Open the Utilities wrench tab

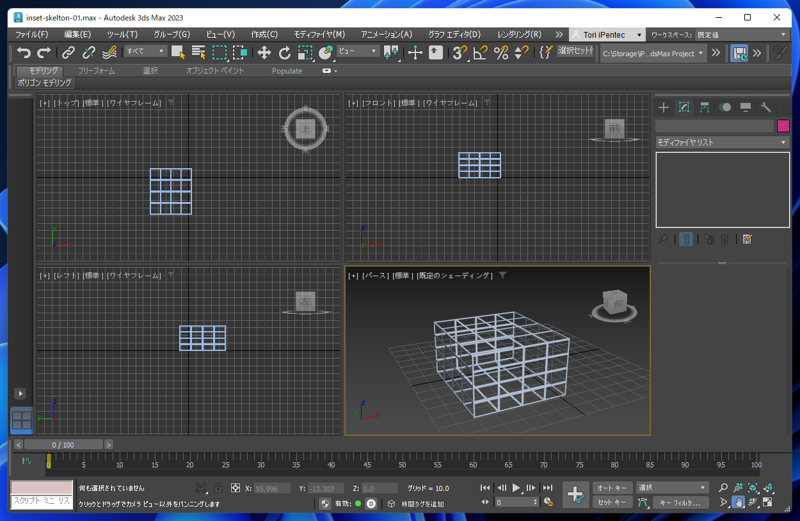coord(766,107)
